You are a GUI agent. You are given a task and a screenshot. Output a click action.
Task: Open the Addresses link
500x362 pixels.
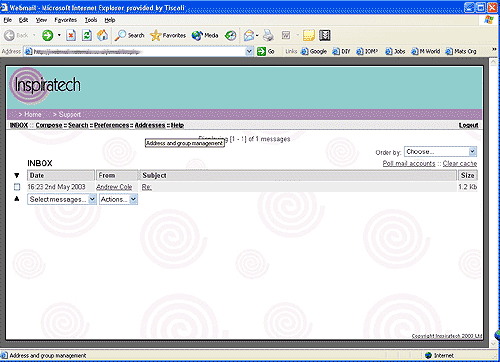(x=150, y=125)
